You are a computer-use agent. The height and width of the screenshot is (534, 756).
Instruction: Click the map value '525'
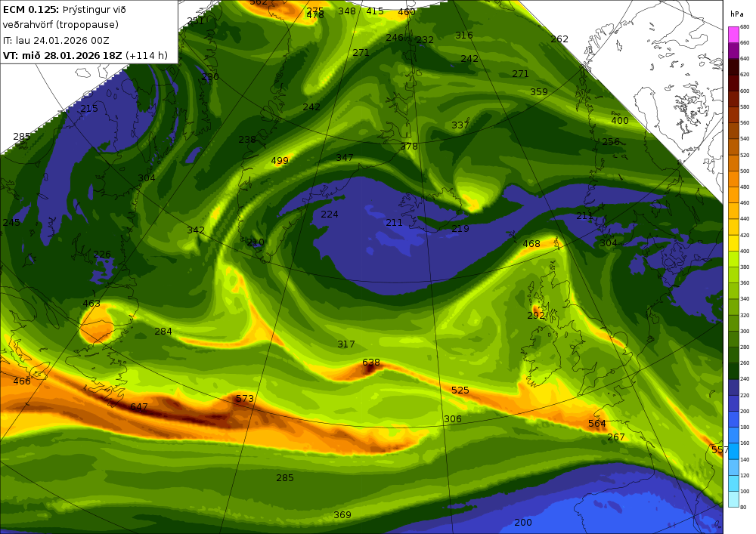pos(460,390)
